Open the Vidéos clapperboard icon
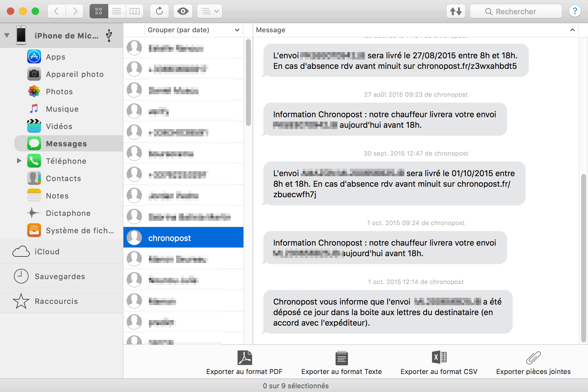This screenshot has height=392, width=588. pyautogui.click(x=34, y=126)
